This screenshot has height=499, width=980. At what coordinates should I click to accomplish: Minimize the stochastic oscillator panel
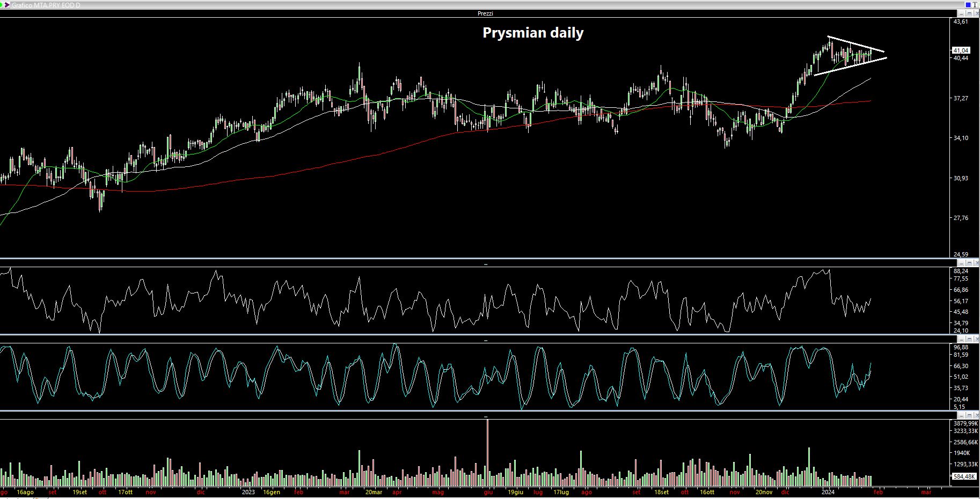coord(962,340)
